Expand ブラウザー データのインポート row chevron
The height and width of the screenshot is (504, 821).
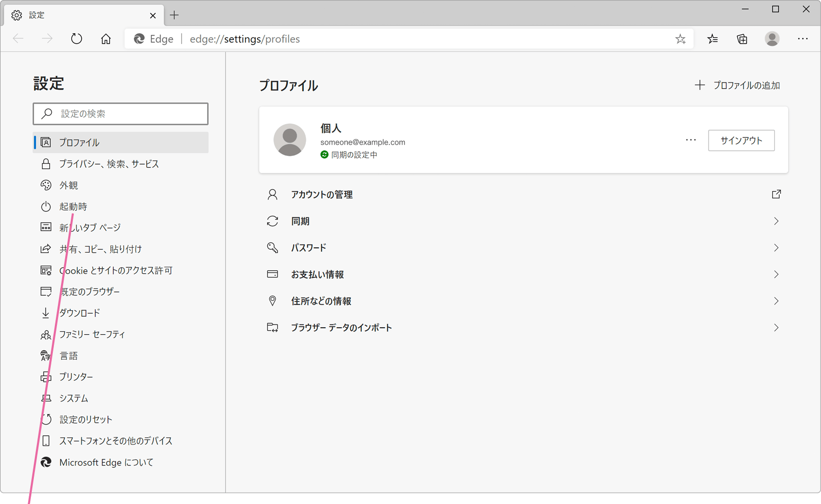pyautogui.click(x=776, y=328)
